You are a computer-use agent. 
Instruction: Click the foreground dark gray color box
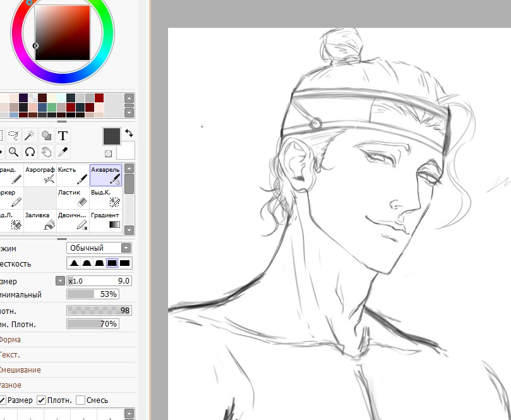[112, 136]
